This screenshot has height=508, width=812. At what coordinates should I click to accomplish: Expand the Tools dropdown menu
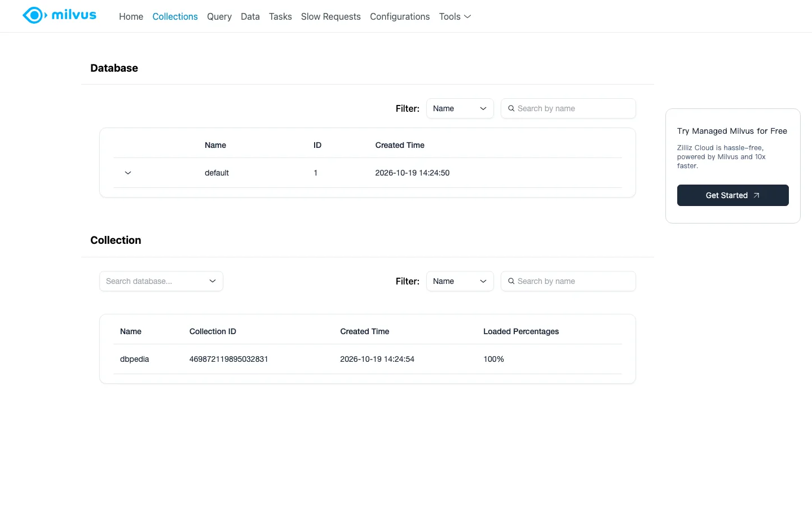click(455, 16)
